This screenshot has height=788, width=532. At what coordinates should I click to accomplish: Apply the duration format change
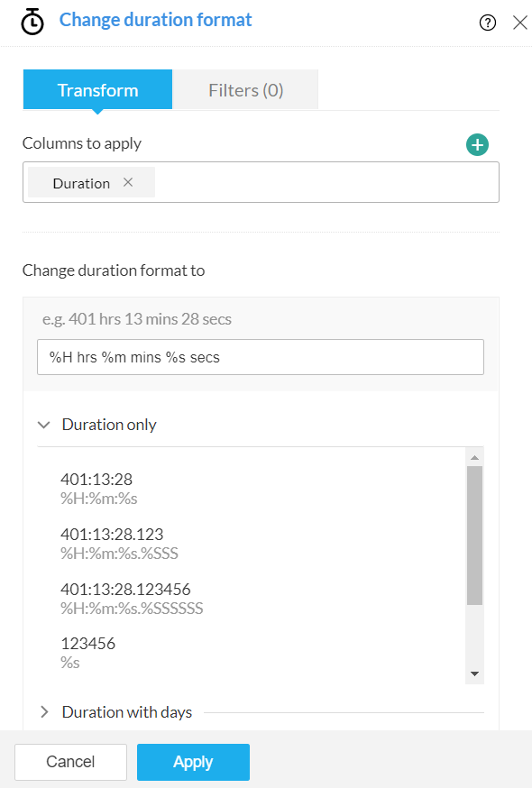click(193, 762)
